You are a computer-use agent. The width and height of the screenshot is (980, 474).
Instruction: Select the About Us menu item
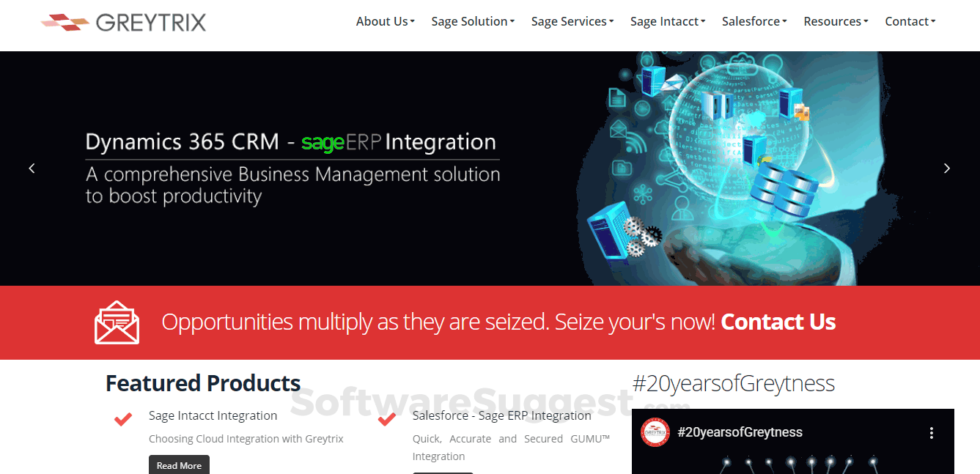point(385,21)
